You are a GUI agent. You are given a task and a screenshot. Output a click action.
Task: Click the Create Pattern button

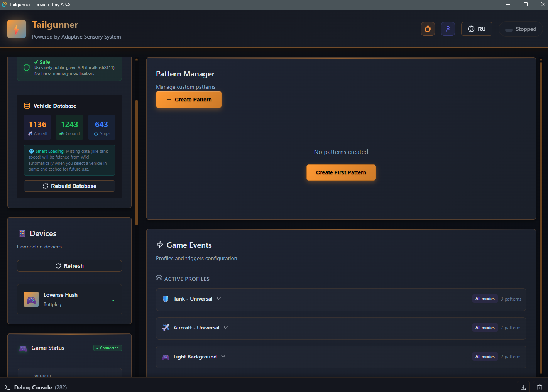pyautogui.click(x=189, y=100)
